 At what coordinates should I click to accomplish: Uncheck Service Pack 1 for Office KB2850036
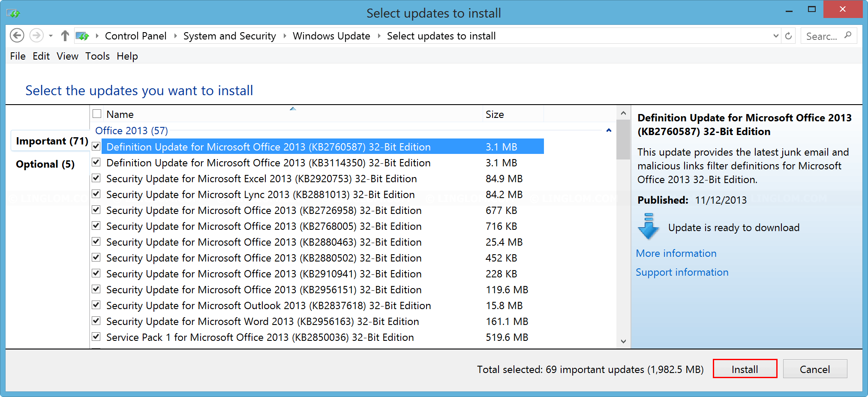coord(96,337)
